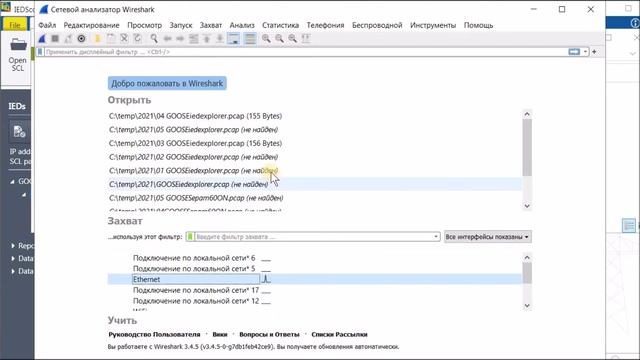Screen dimensions: 640x360
Task: Select Подключение по локальной сети* 17 interface
Action: 196,290
